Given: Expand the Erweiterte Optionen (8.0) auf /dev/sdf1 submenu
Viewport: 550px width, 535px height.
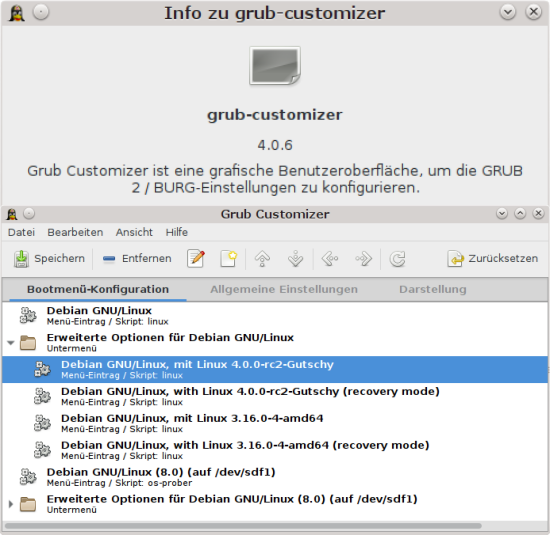Looking at the screenshot, I should click(x=11, y=504).
